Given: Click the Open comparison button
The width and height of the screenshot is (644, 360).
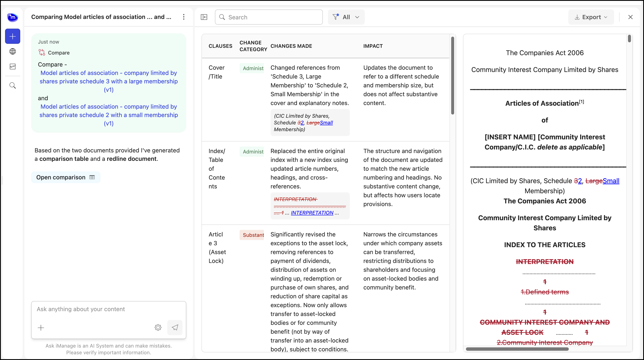Looking at the screenshot, I should click(x=66, y=177).
